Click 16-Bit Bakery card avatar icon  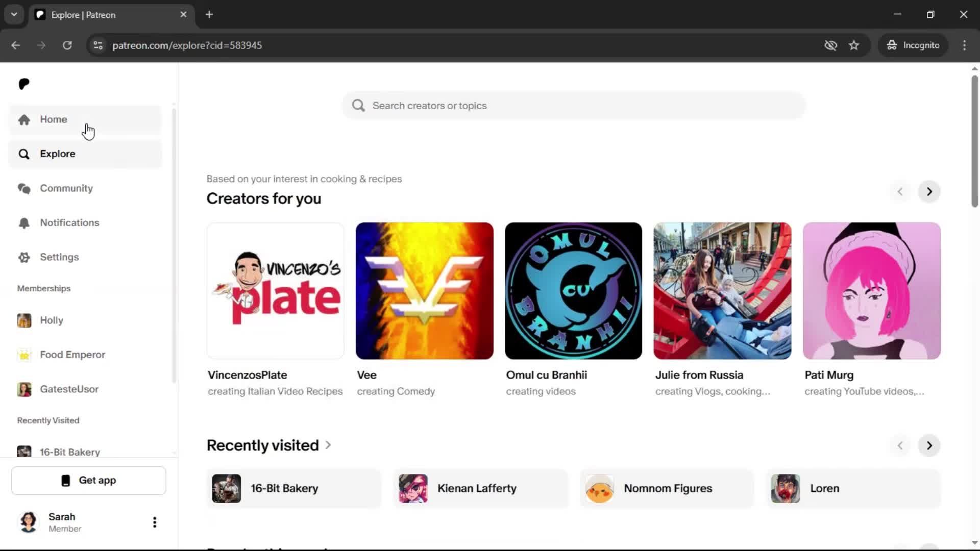pos(227,489)
